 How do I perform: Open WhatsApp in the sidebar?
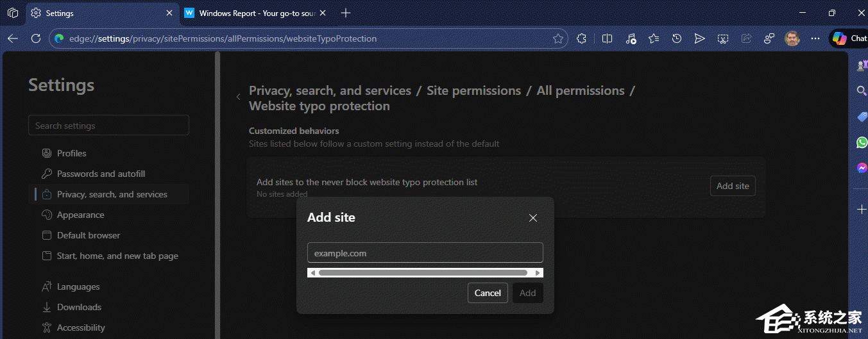point(862,142)
